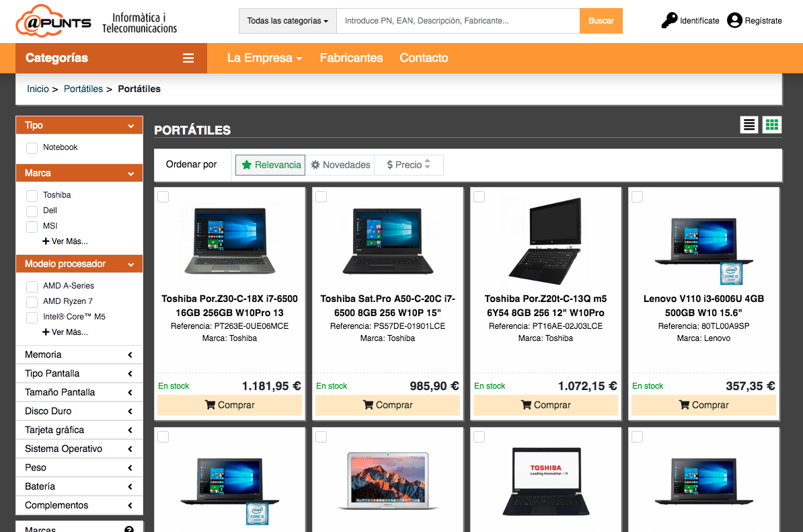Go to Contacto page
The image size is (803, 532).
tap(424, 58)
